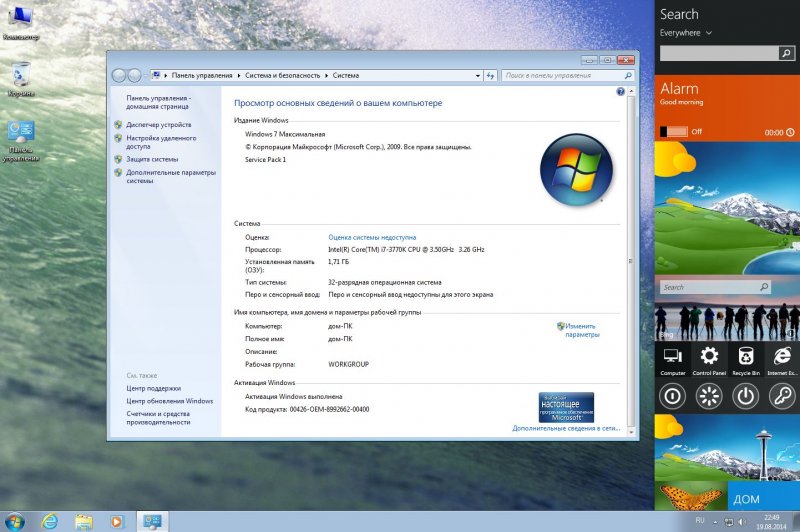This screenshot has width=800, height=532.
Task: Launch Internet Explorer from the taskbar
Action: point(49,522)
